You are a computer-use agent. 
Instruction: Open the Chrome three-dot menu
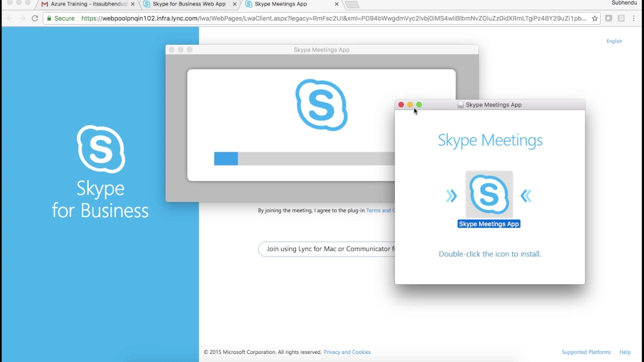click(634, 19)
